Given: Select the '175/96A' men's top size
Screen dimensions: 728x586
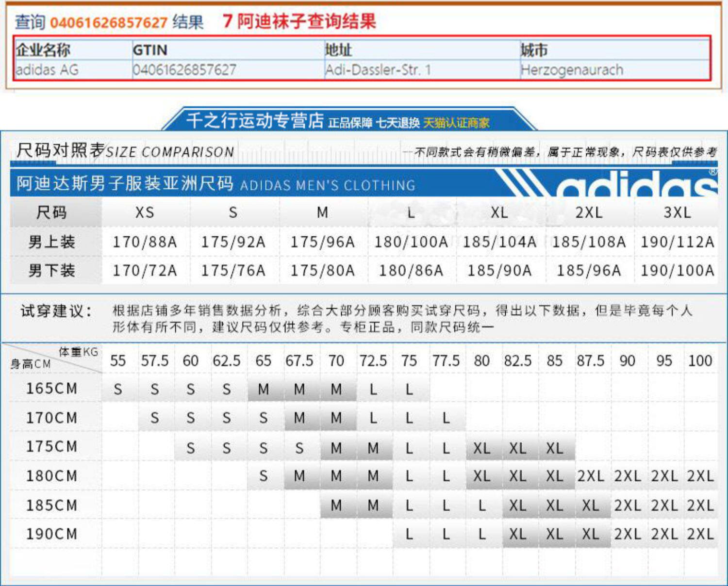Looking at the screenshot, I should click(322, 242).
